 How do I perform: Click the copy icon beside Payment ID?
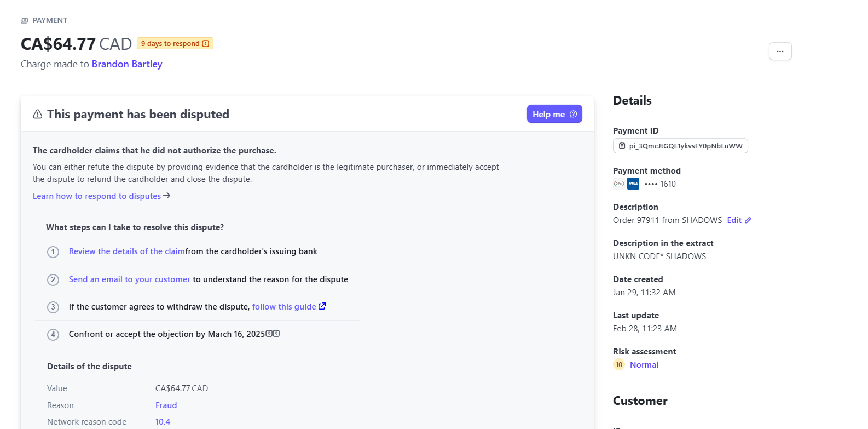tap(622, 146)
